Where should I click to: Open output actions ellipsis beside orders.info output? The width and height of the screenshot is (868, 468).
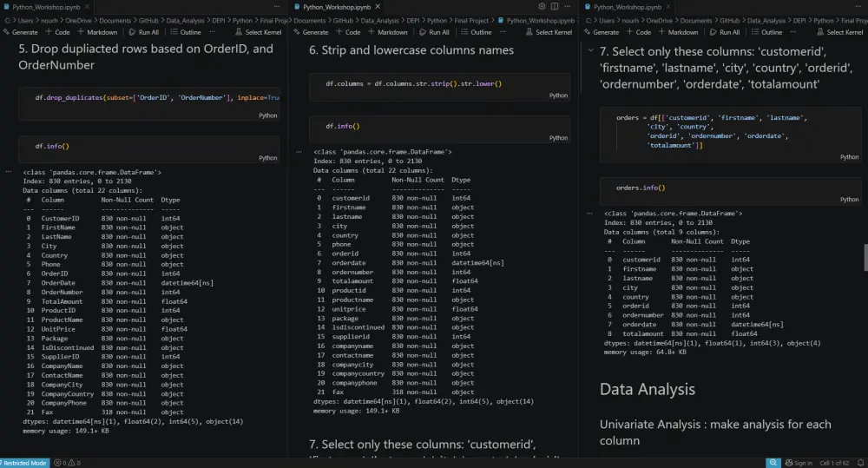[589, 214]
